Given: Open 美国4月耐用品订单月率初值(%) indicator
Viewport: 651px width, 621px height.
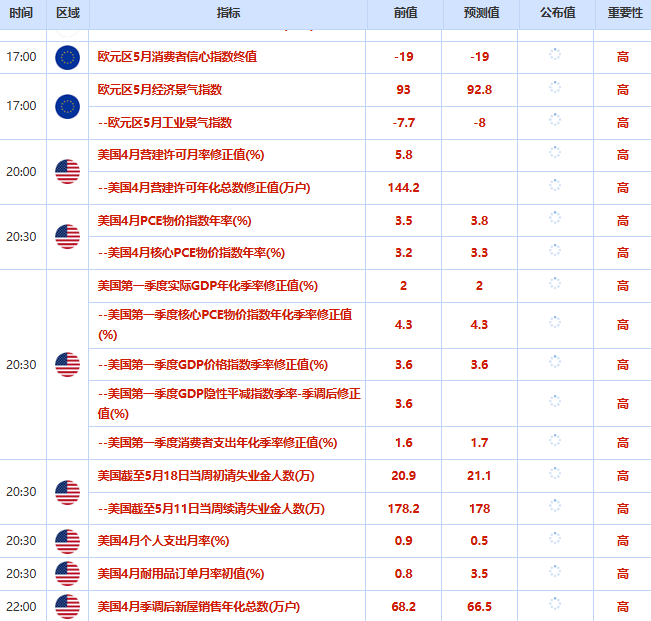Looking at the screenshot, I should click(181, 574).
